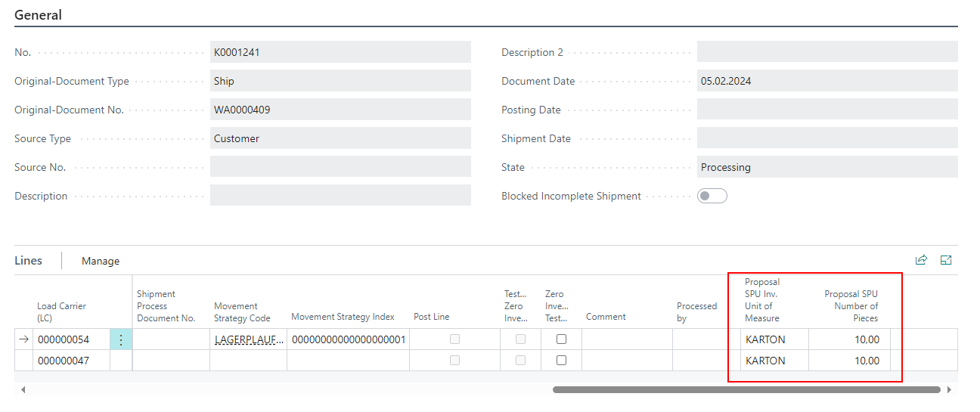980x412 pixels.
Task: Open Movement Strategy Code column header menu
Action: point(242,311)
